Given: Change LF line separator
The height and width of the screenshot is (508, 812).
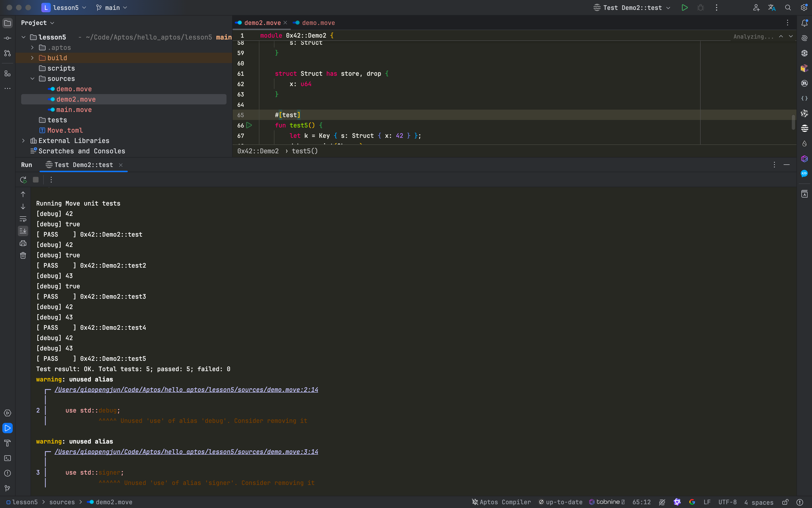Looking at the screenshot, I should pos(707,502).
